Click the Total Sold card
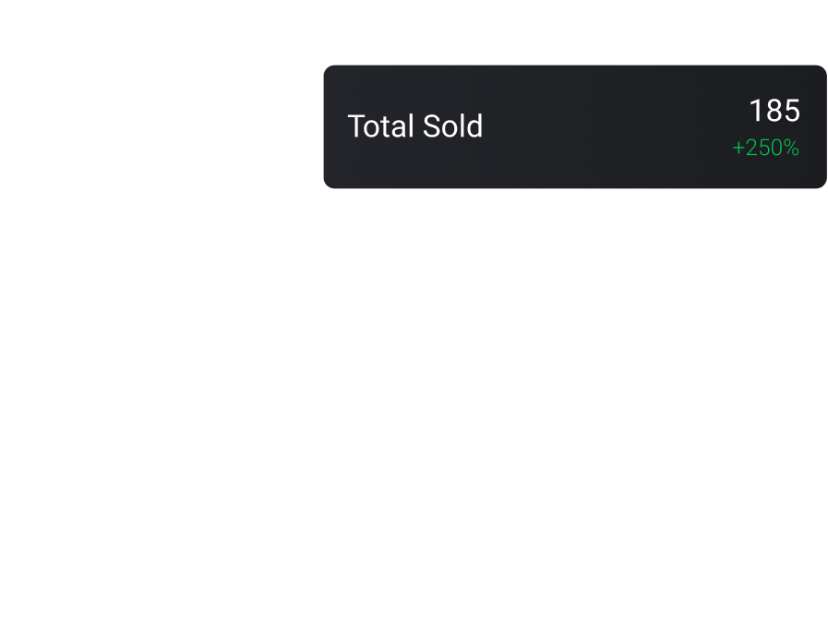 [x=574, y=127]
